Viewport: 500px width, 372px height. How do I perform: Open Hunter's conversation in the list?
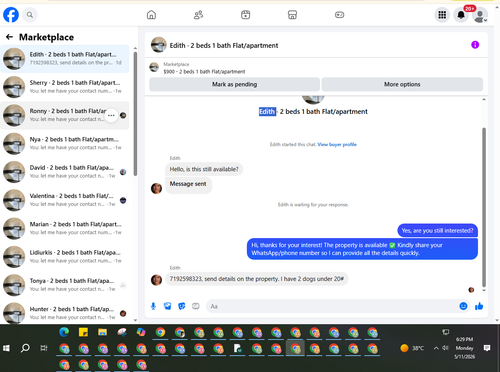[x=65, y=313]
